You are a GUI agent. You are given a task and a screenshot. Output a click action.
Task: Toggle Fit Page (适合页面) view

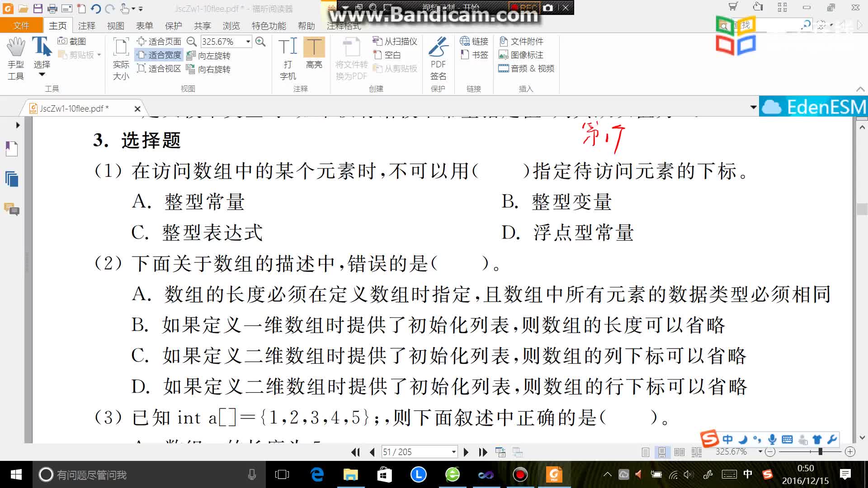159,42
